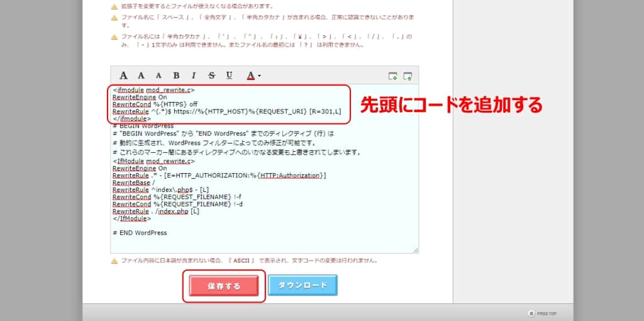
Task: Click the 'RewriteRule . /index.php [L]' line
Action: click(156, 211)
